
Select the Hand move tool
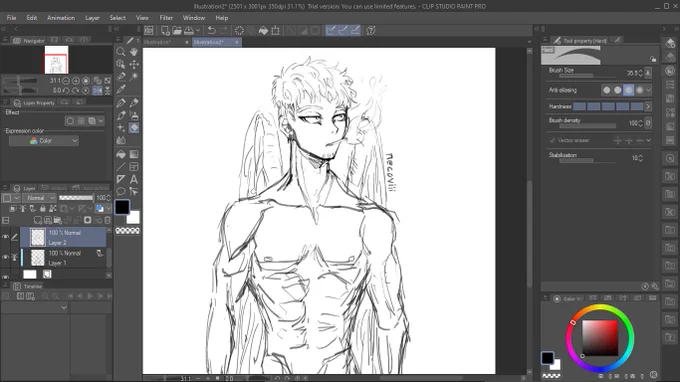pyautogui.click(x=134, y=52)
